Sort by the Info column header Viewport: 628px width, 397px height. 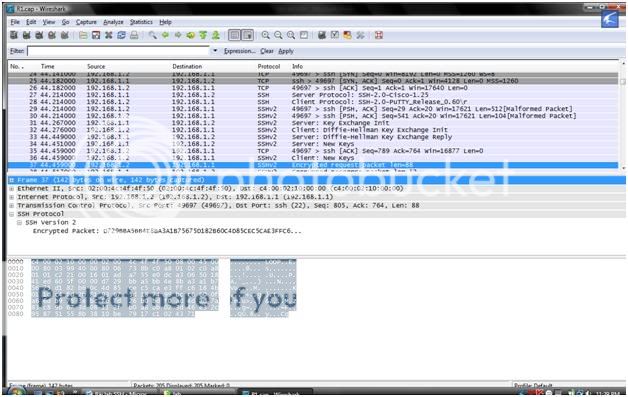pos(298,67)
